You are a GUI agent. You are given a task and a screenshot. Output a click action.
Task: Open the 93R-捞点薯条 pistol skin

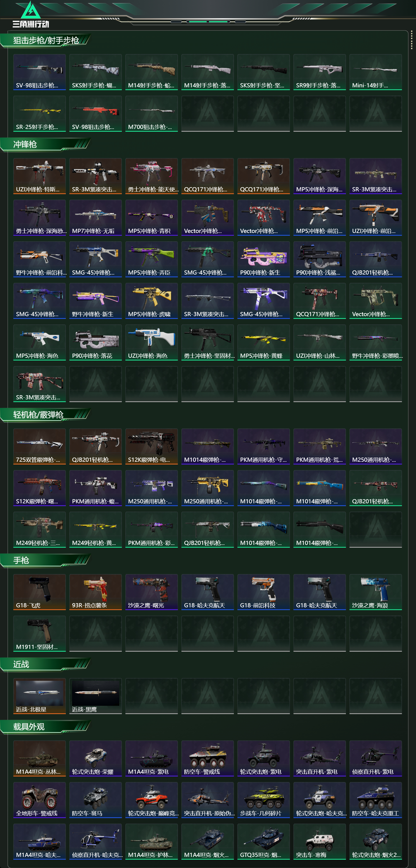point(96,592)
